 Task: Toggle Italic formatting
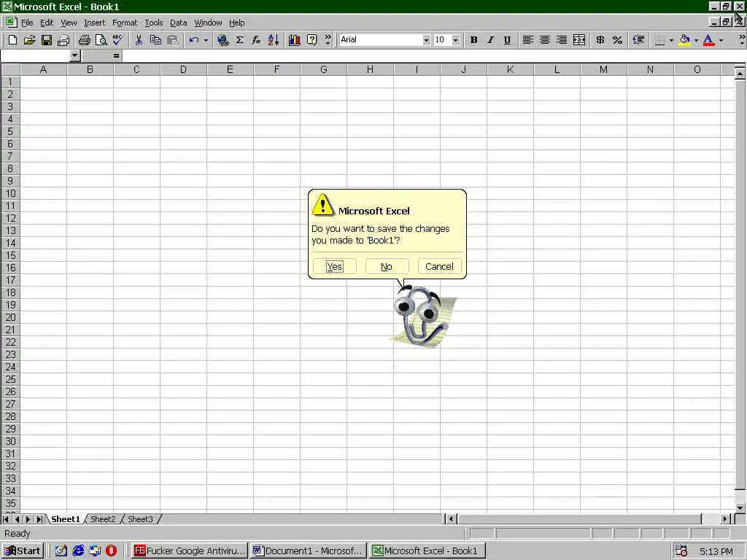(490, 40)
